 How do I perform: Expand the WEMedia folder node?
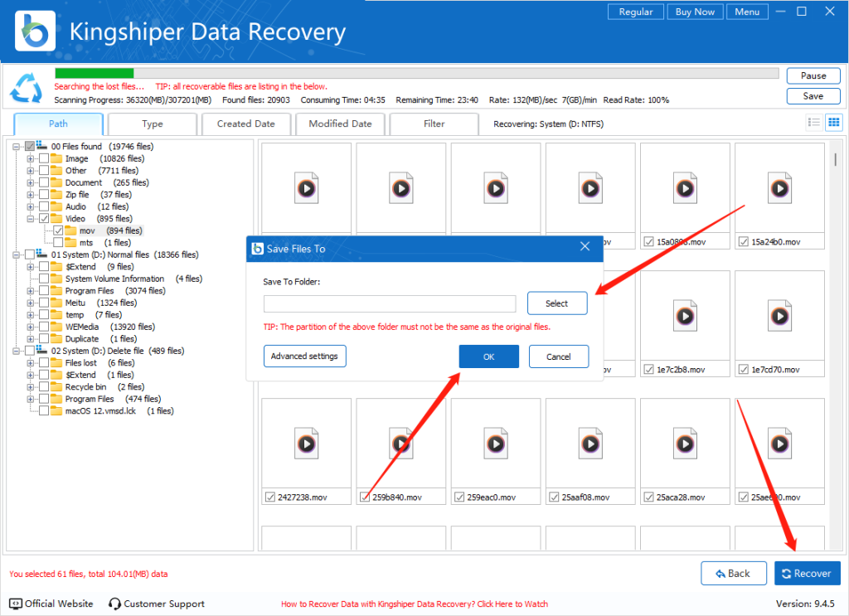pos(31,327)
